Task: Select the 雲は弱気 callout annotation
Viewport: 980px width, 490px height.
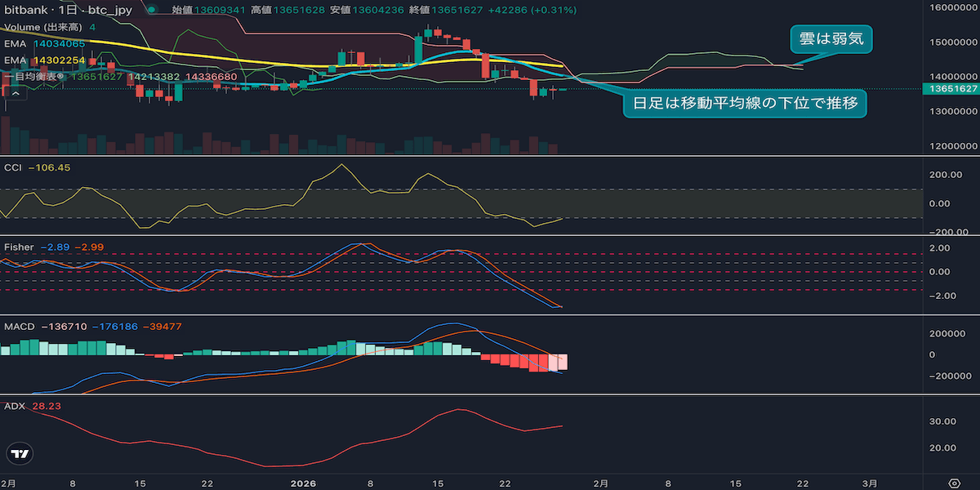Action: (831, 38)
